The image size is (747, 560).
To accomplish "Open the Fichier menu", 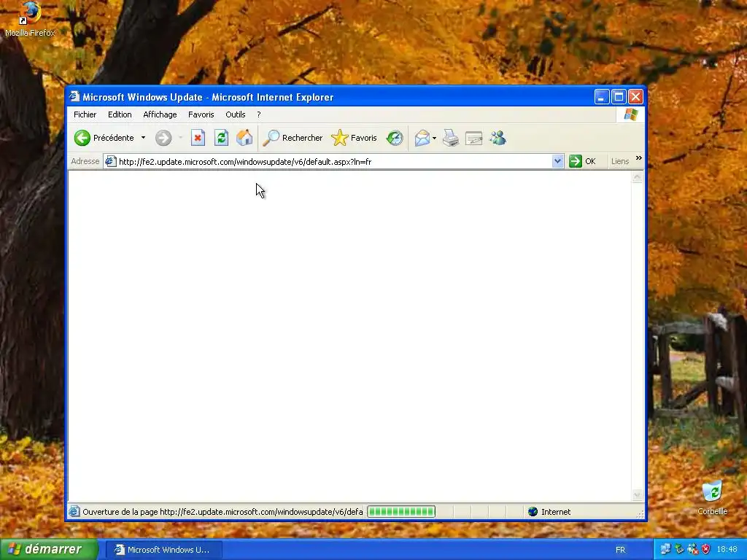I will click(85, 114).
